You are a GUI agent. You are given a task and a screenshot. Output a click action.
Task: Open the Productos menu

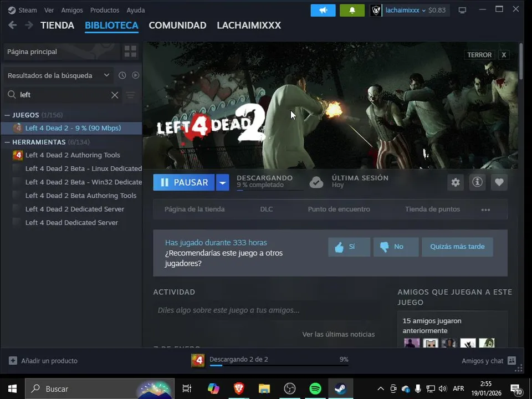(x=105, y=10)
